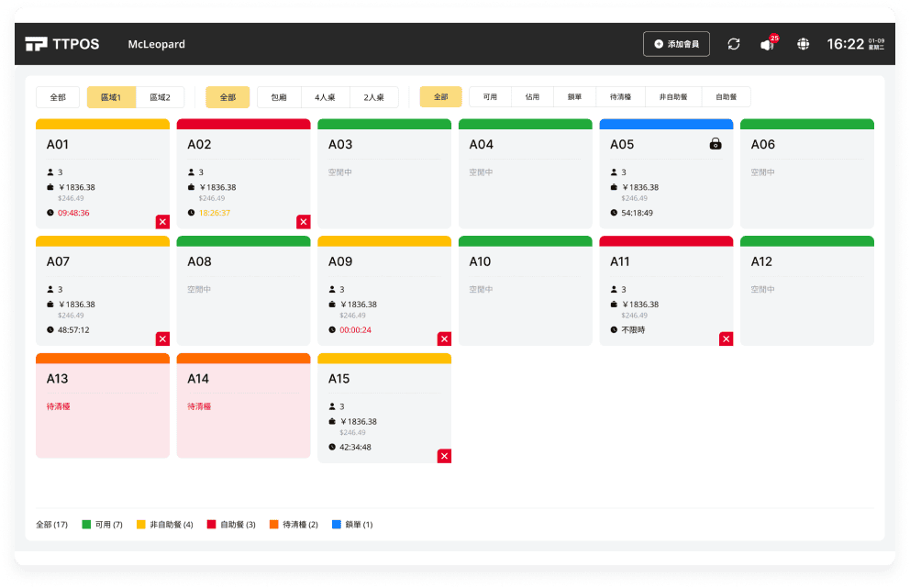This screenshot has height=588, width=910.
Task: Click the TTPOS logo
Action: click(61, 44)
